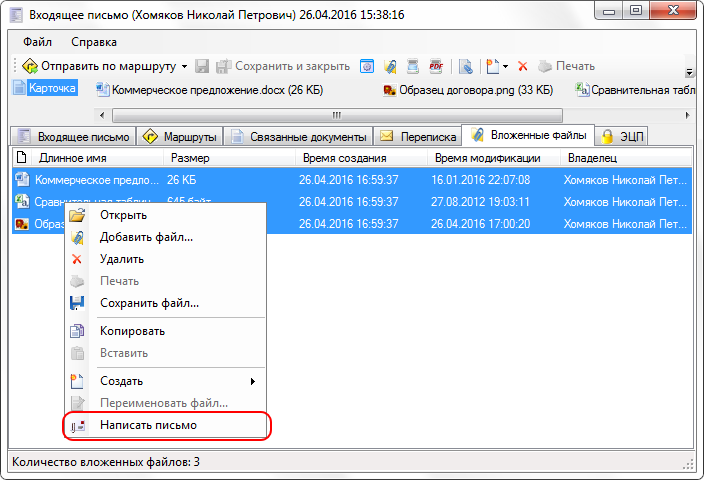This screenshot has width=704, height=480.
Task: Click modification time 26.04.2016 17:00:20
Action: (x=480, y=224)
